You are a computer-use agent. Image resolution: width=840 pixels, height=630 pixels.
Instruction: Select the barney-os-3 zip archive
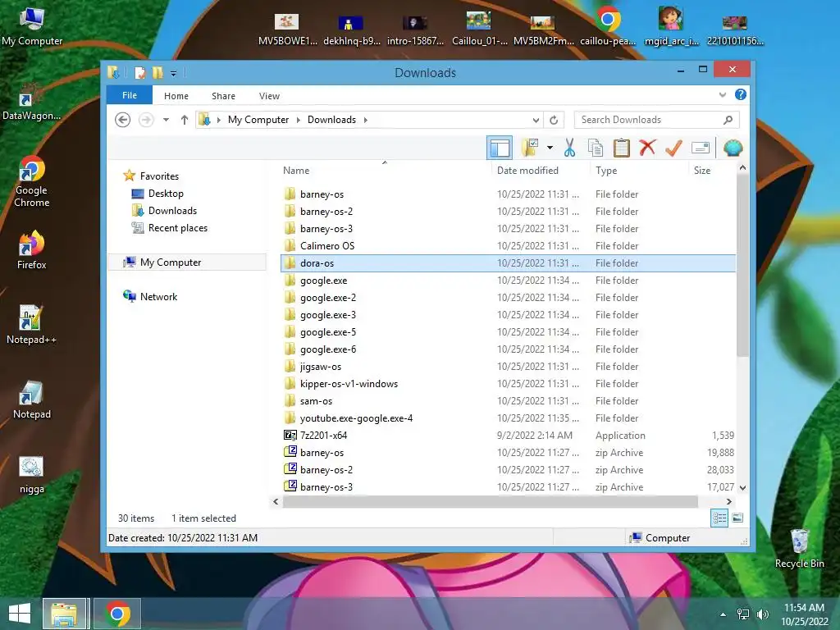[x=508, y=487]
